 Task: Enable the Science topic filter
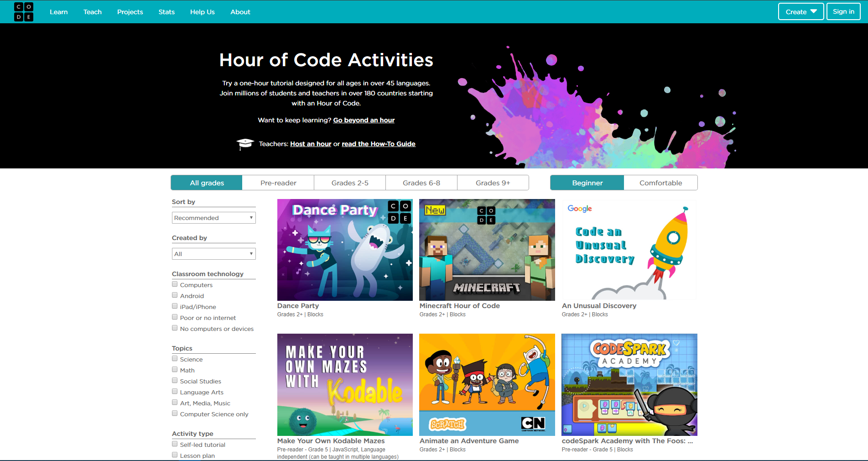pyautogui.click(x=175, y=359)
